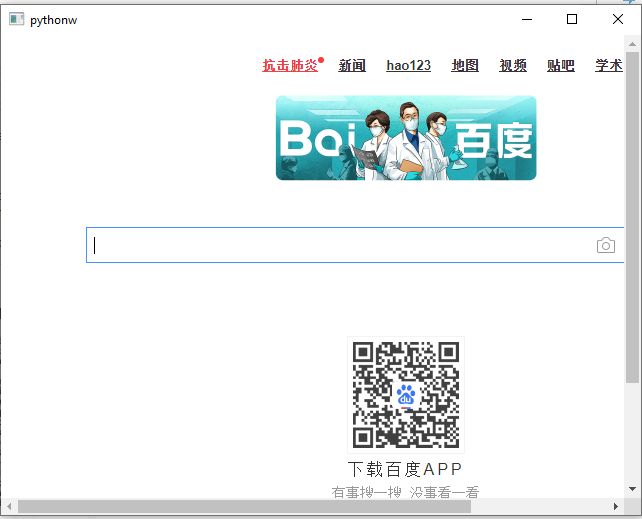Click the vertical scrollbar down arrow
Screen dimensions: 642x519
coord(632,489)
